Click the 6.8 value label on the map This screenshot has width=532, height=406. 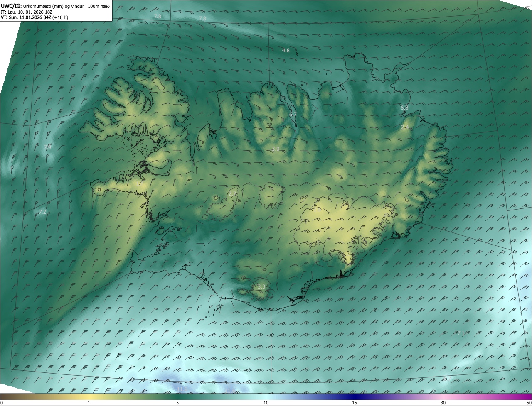point(404,108)
